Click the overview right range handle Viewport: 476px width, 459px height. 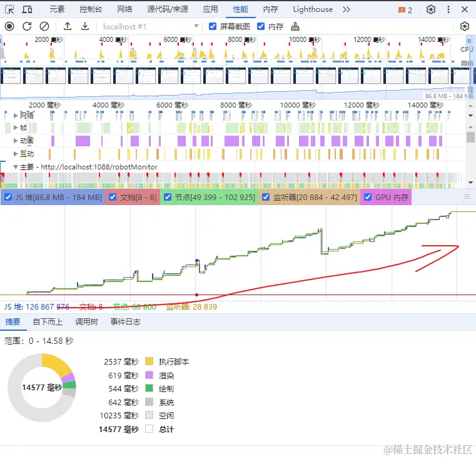(469, 41)
